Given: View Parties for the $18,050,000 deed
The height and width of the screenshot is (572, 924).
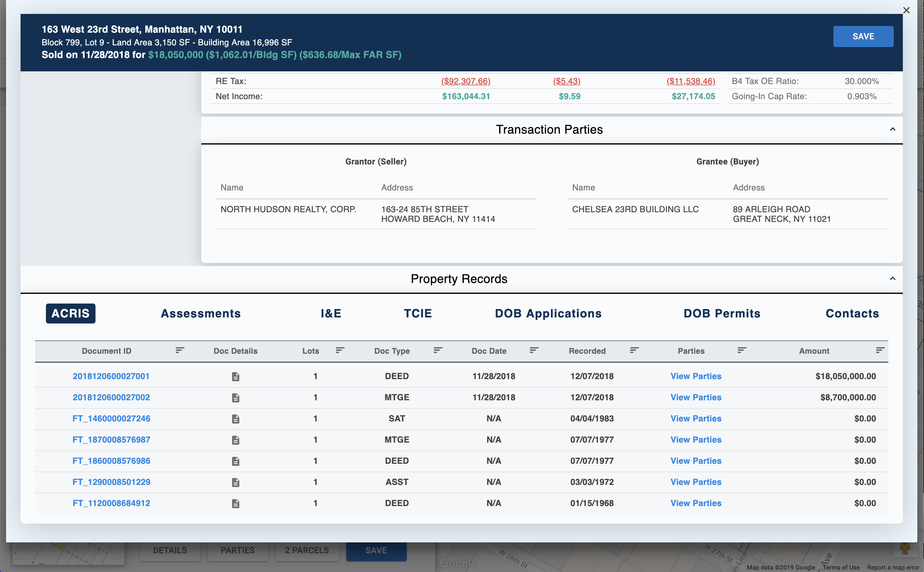Looking at the screenshot, I should click(x=696, y=376).
